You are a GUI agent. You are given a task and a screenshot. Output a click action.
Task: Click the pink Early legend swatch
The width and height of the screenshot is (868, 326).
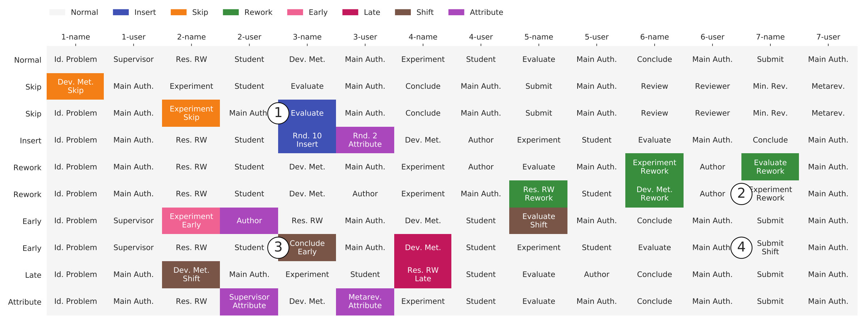click(x=295, y=12)
